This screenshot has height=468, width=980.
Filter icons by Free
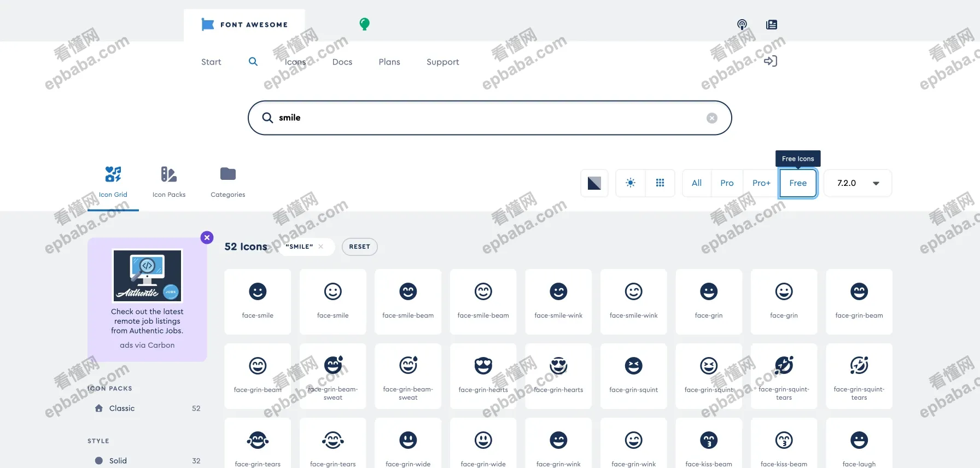pos(798,183)
